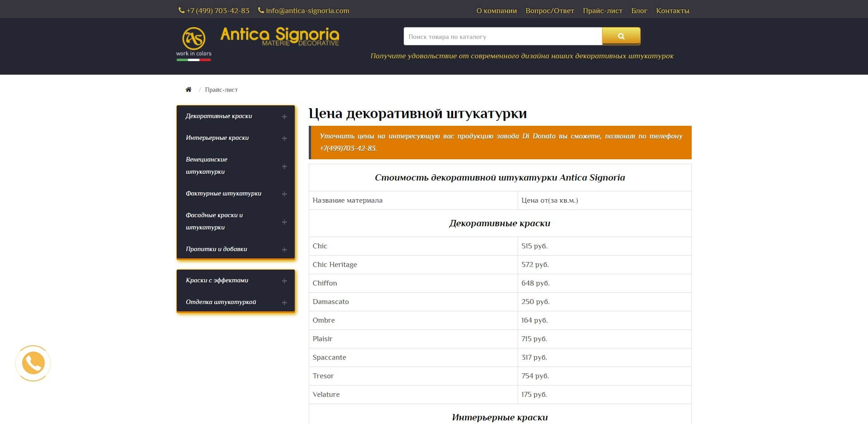Expand Фактурные штукатурки plus icon

(x=284, y=194)
